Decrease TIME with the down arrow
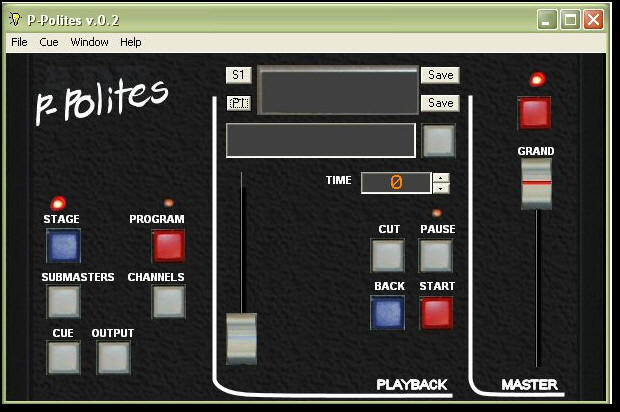This screenshot has width=620, height=412. tap(441, 188)
